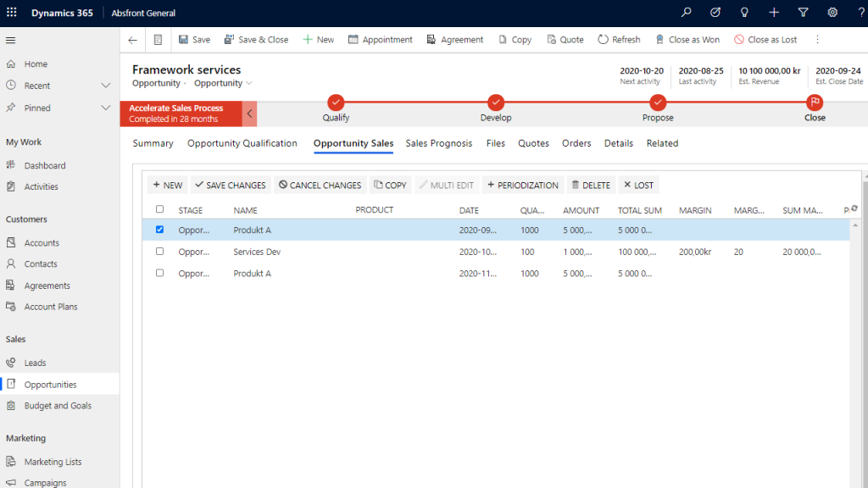Open the Files tab

[495, 143]
